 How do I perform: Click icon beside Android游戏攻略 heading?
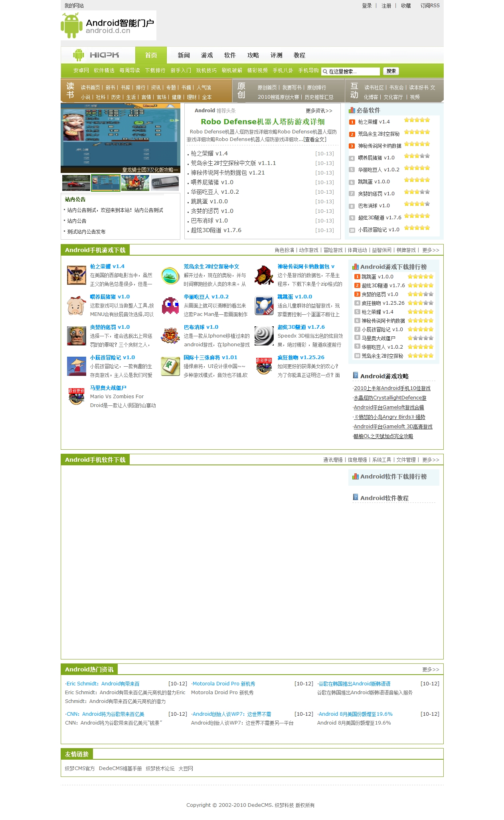point(356,375)
